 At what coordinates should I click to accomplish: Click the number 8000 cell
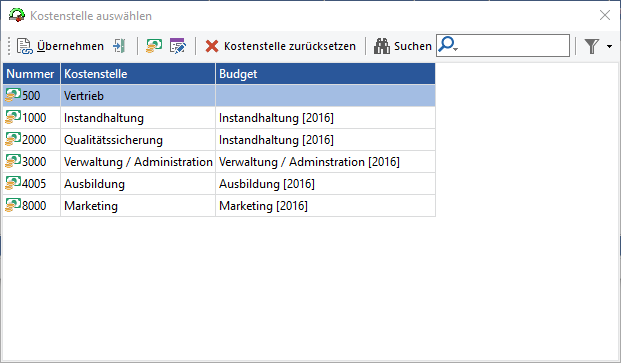tap(32, 206)
